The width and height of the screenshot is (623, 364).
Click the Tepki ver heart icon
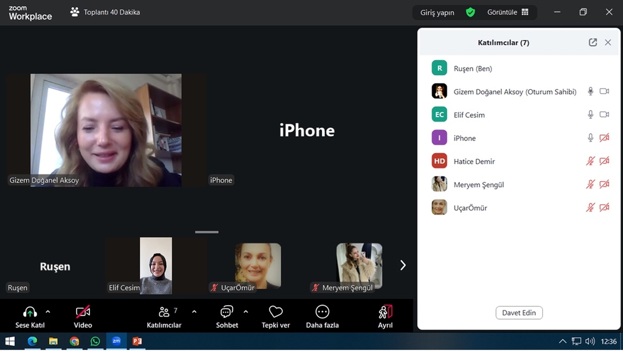click(x=276, y=312)
